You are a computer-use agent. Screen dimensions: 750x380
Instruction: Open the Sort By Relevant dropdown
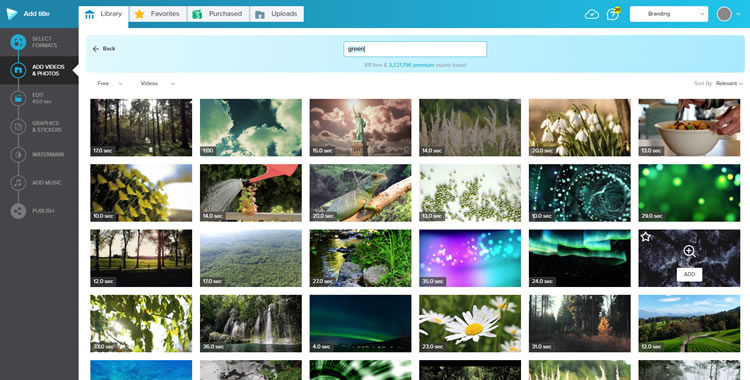click(729, 83)
